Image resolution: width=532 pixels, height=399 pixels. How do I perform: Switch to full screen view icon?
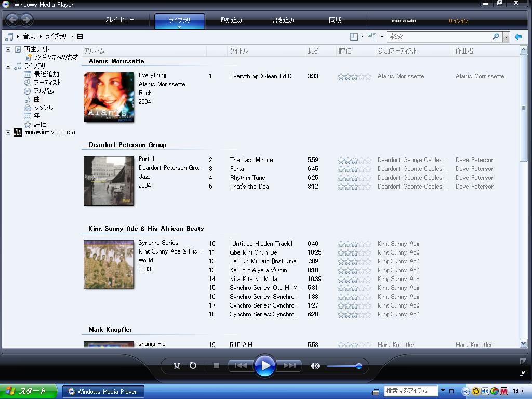523,362
